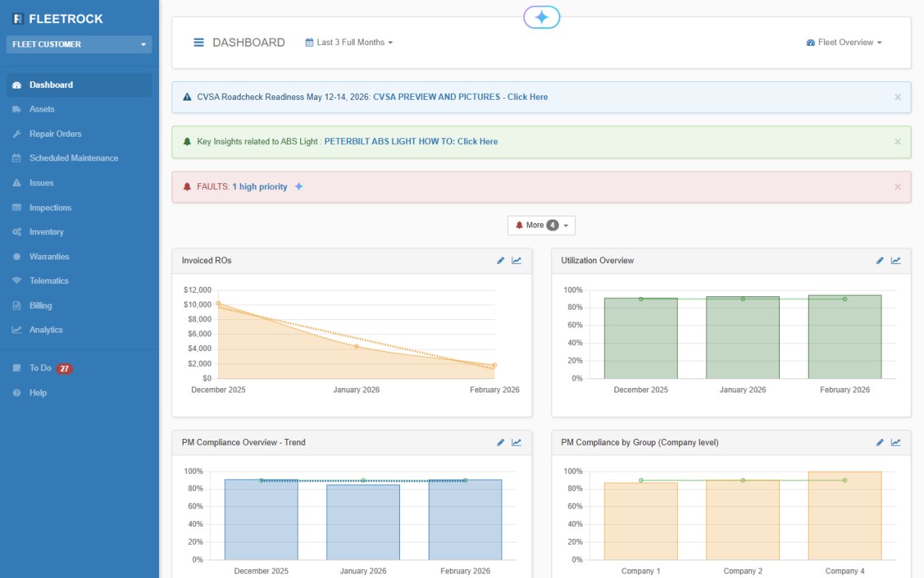Dismiss the red FAULTS alert
The width and height of the screenshot is (924, 578).
897,187
